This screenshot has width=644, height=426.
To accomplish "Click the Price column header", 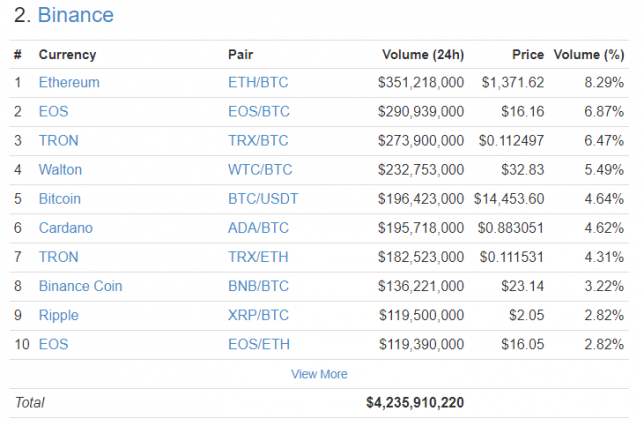I will [528, 55].
